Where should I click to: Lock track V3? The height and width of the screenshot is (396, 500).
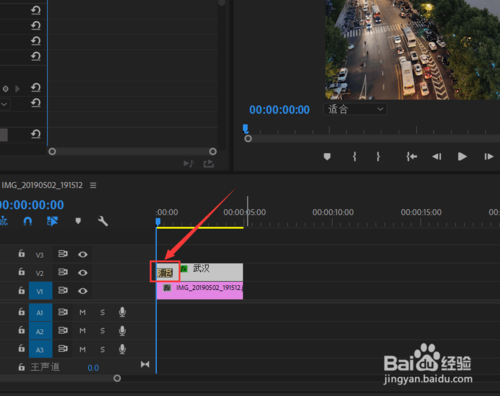click(x=21, y=254)
